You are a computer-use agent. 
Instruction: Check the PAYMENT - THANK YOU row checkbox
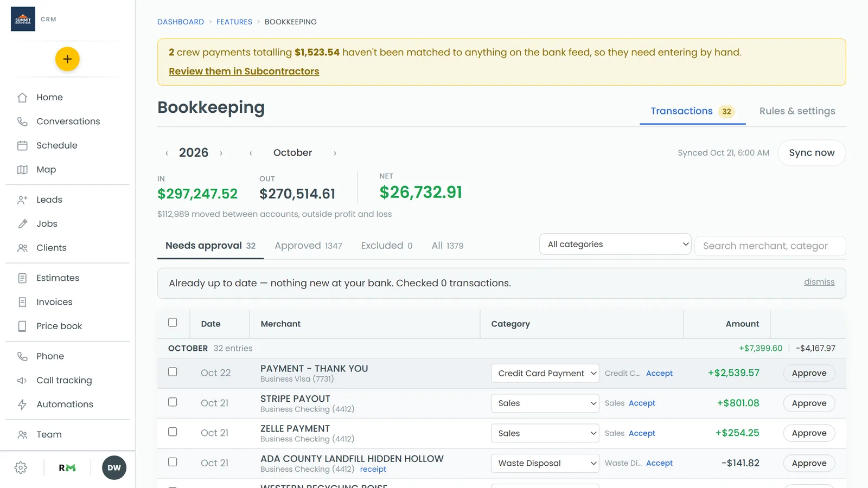[173, 372]
